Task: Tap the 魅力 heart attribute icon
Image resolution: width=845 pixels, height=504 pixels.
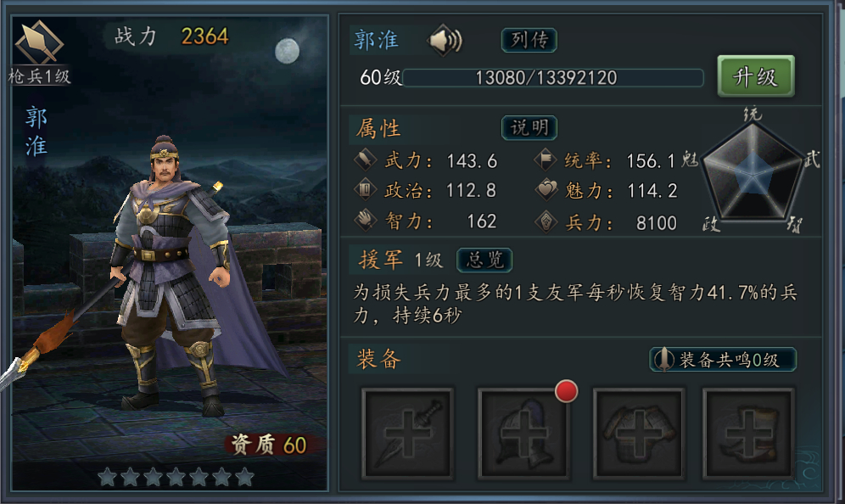Action: click(x=546, y=190)
